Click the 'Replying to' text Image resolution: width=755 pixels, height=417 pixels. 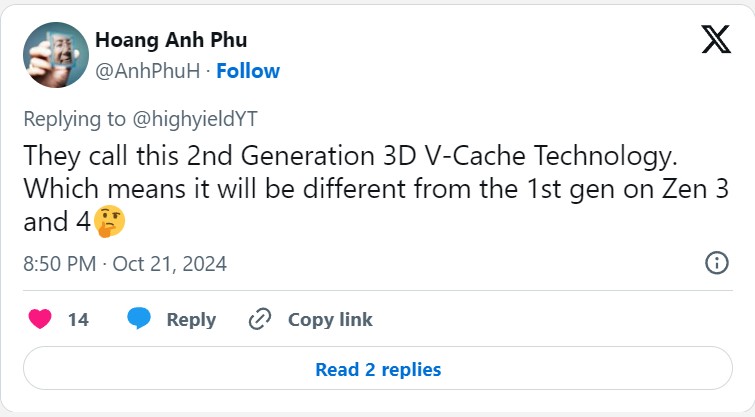[75, 119]
